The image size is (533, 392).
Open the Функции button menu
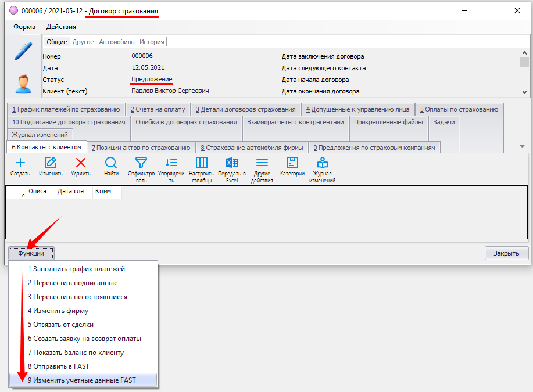(x=31, y=253)
